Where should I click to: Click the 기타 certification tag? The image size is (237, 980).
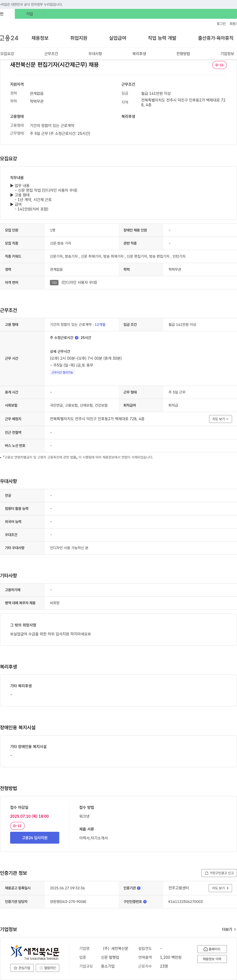[x=54, y=283]
